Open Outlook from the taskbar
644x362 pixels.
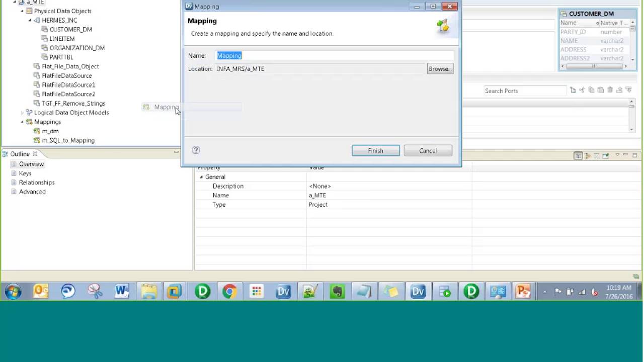tap(41, 292)
